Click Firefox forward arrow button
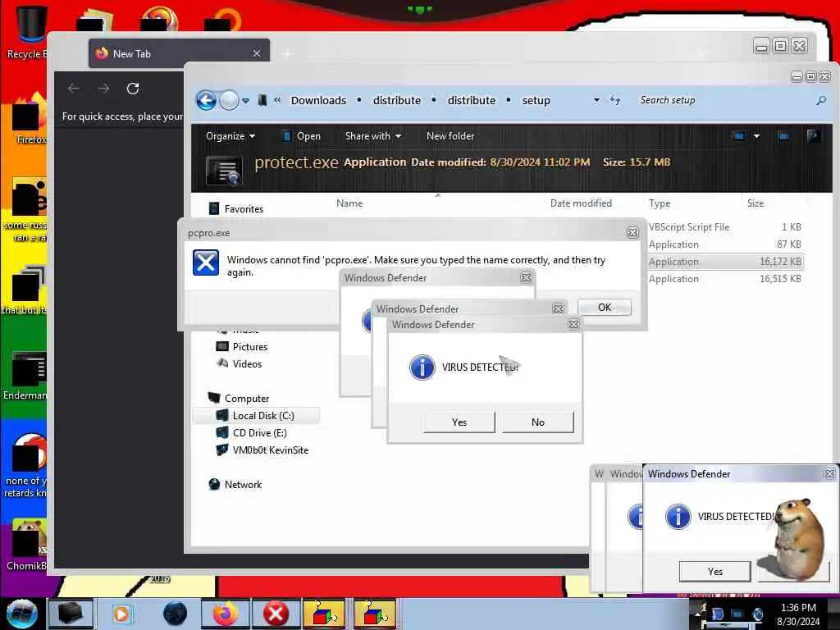840x630 pixels. coord(104,89)
